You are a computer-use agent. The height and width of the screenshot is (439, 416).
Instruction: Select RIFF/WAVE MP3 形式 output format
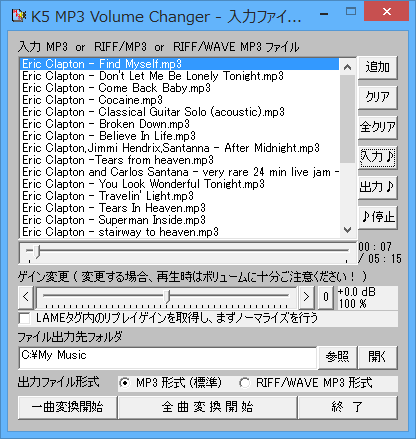[244, 383]
